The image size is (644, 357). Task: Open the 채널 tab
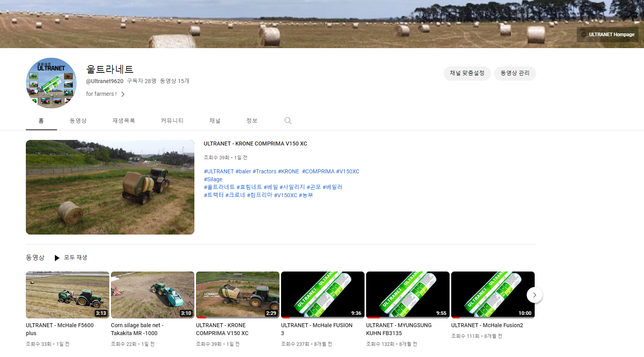pyautogui.click(x=215, y=121)
